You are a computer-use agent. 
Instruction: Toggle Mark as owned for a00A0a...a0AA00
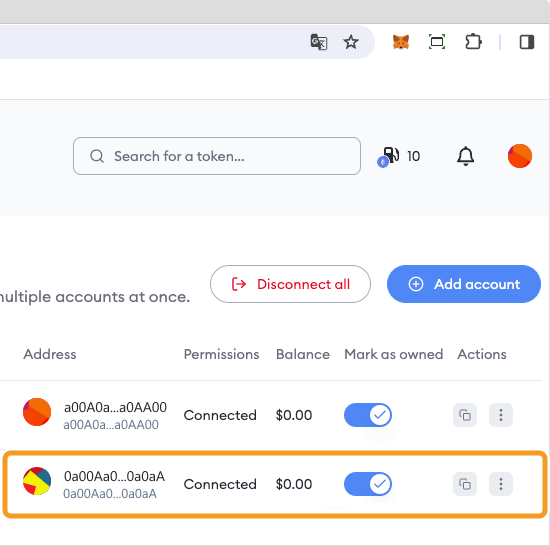pyautogui.click(x=368, y=415)
